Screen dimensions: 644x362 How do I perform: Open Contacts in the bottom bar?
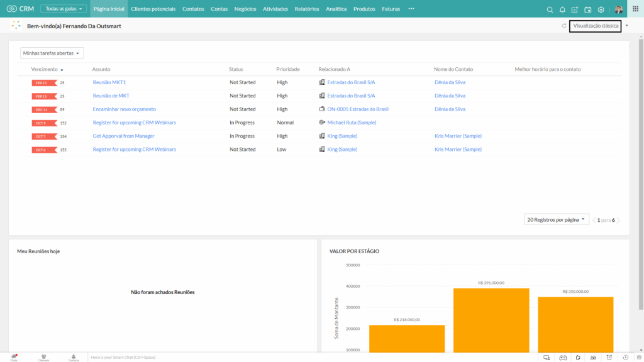point(74,358)
